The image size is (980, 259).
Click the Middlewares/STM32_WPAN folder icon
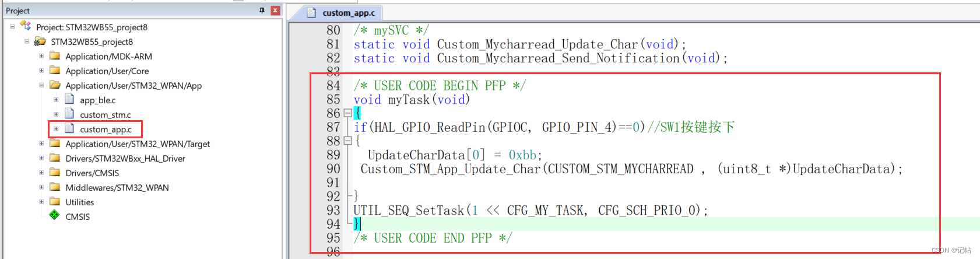click(55, 187)
